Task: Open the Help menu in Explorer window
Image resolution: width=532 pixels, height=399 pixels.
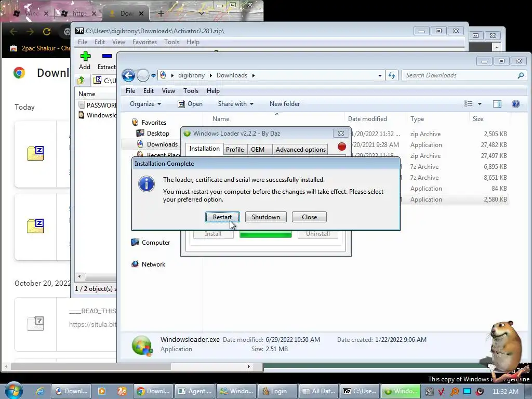Action: point(213,90)
